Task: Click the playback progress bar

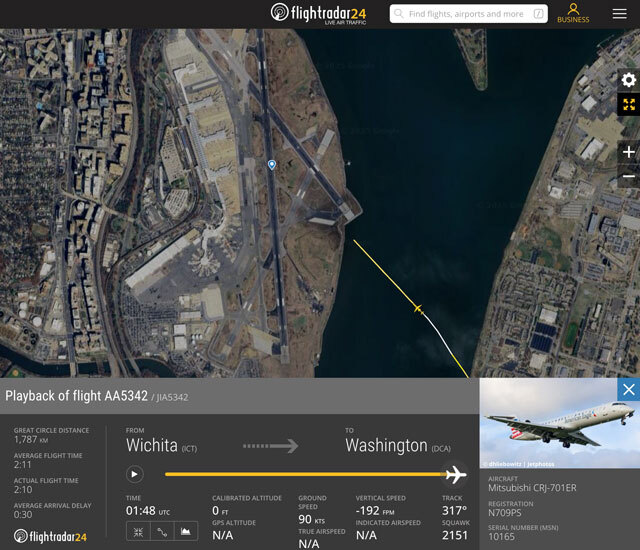Action: (305, 474)
